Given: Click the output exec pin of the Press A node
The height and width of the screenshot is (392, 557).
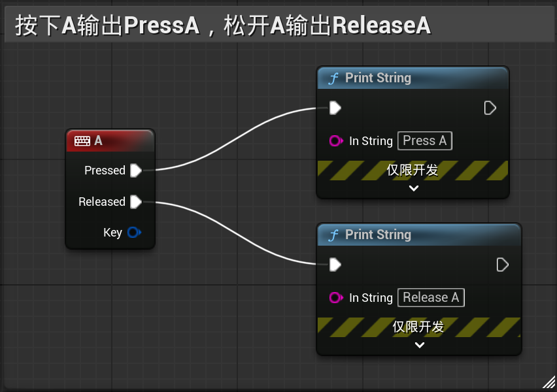Looking at the screenshot, I should (x=490, y=108).
